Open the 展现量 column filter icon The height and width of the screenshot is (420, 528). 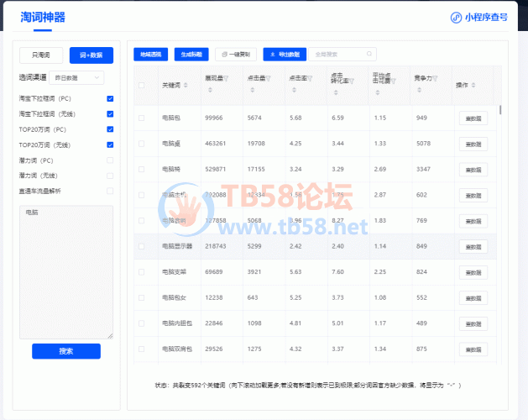226,78
